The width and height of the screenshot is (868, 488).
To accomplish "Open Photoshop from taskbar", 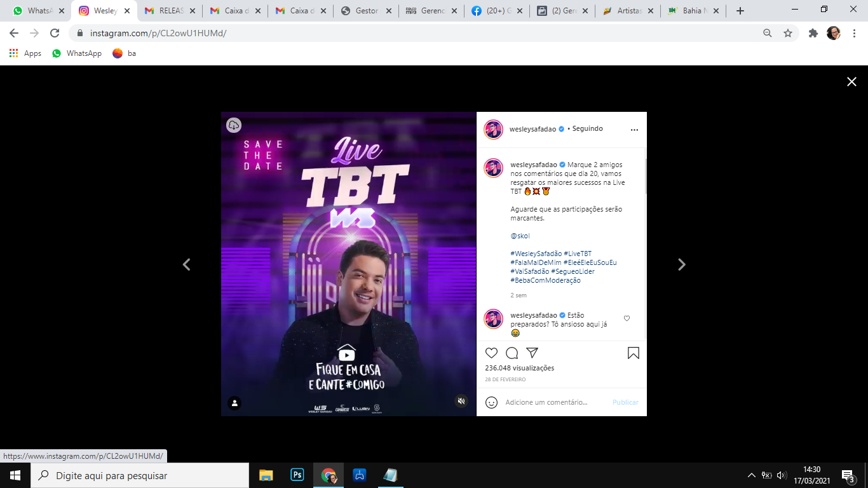I will coord(297,475).
